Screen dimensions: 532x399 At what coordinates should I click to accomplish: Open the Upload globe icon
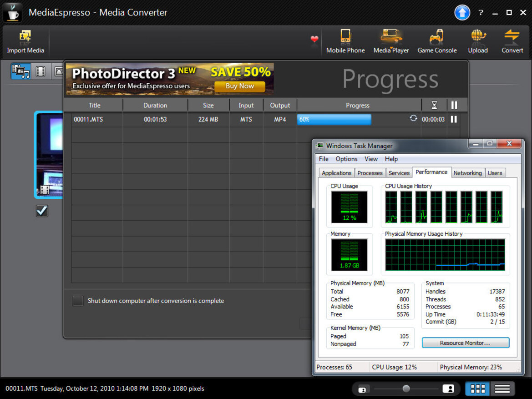(478, 35)
